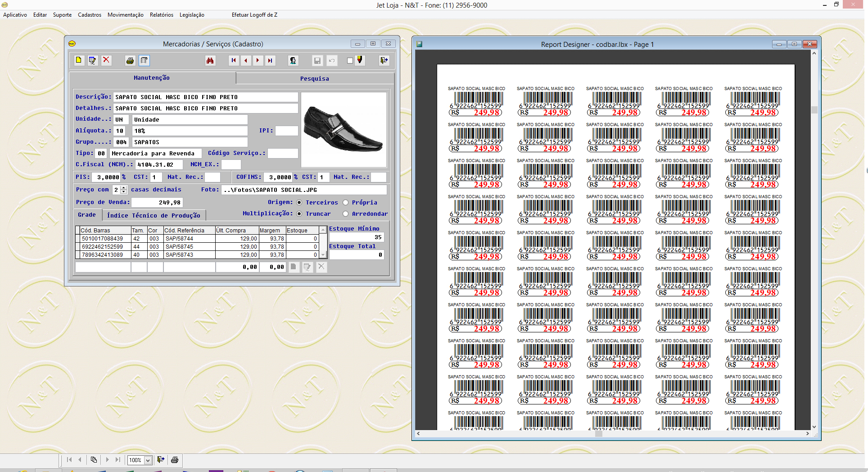This screenshot has height=472, width=868.
Task: Open the Relatórios menu
Action: coord(162,15)
